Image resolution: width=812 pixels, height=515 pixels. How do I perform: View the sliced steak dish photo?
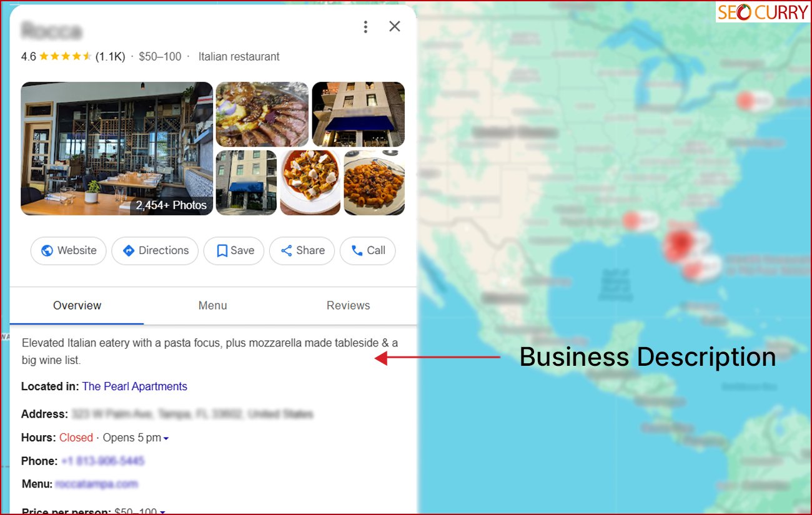[x=262, y=114]
